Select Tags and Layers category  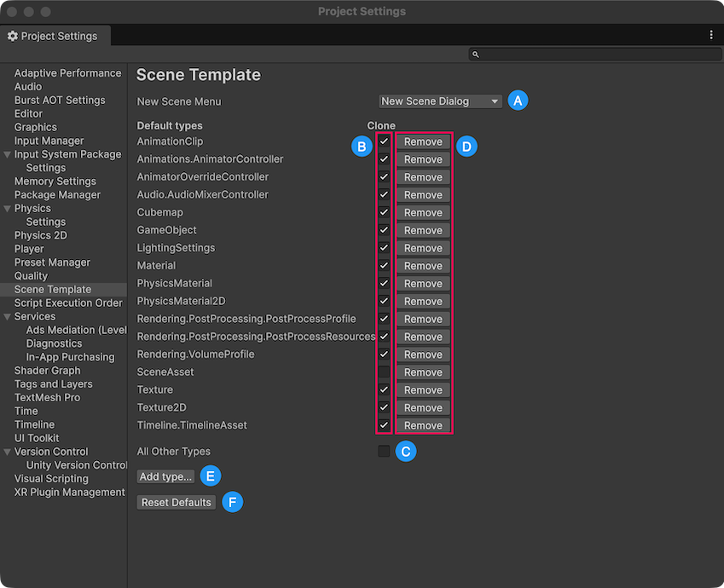tap(53, 384)
